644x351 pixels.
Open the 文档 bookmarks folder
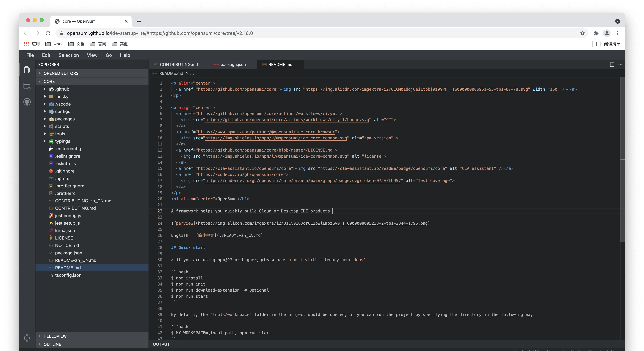point(76,44)
